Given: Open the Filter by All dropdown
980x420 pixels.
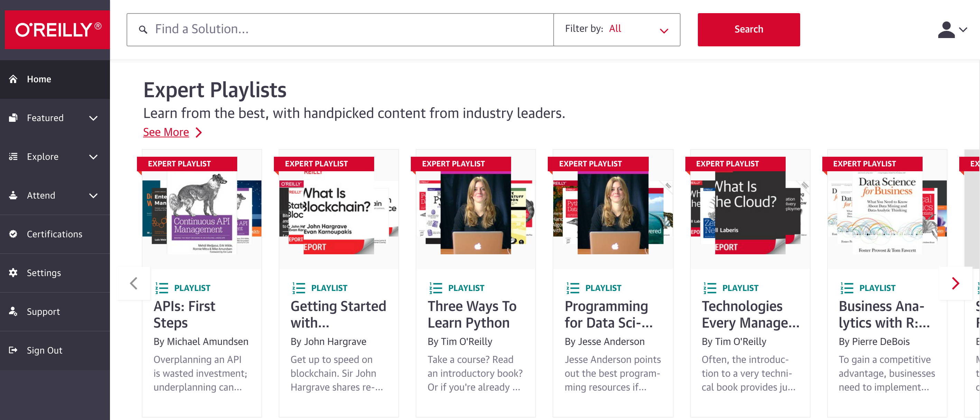Looking at the screenshot, I should pyautogui.click(x=617, y=30).
